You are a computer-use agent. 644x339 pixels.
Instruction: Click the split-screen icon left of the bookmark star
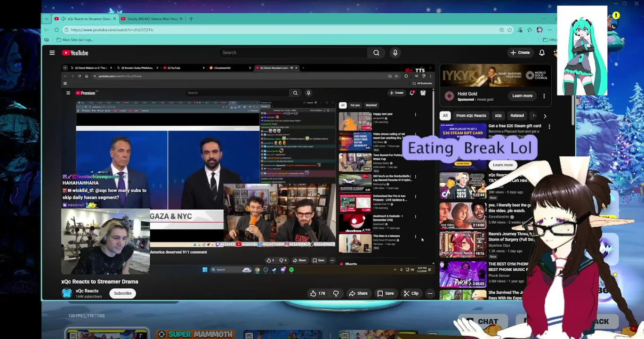[501, 30]
